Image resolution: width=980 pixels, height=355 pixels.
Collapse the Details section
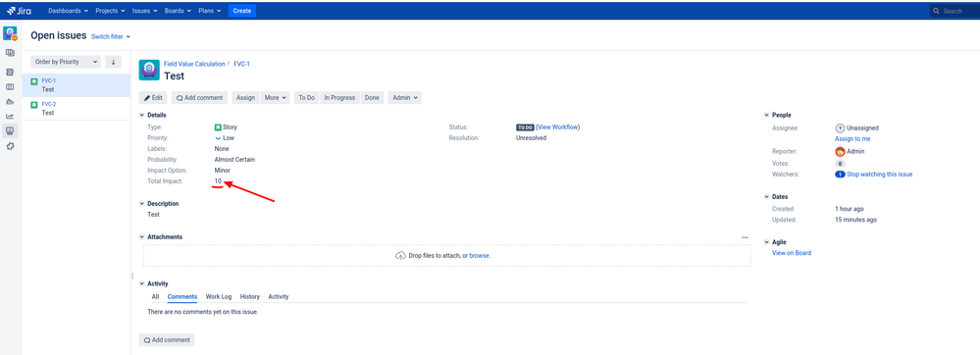click(x=142, y=116)
